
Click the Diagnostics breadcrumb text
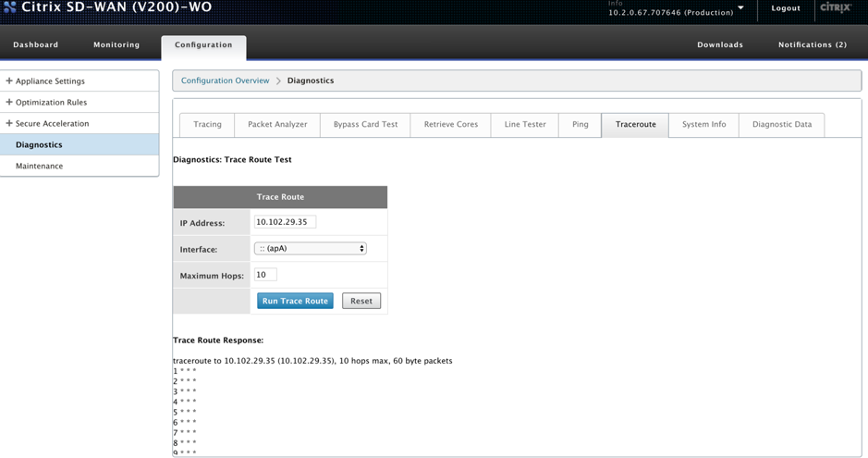[310, 80]
